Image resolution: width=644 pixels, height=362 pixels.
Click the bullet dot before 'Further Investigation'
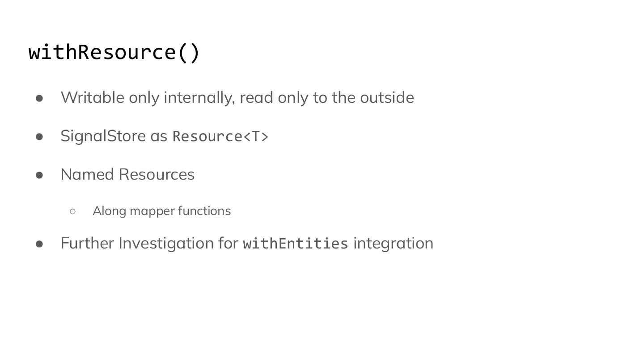[x=39, y=244]
